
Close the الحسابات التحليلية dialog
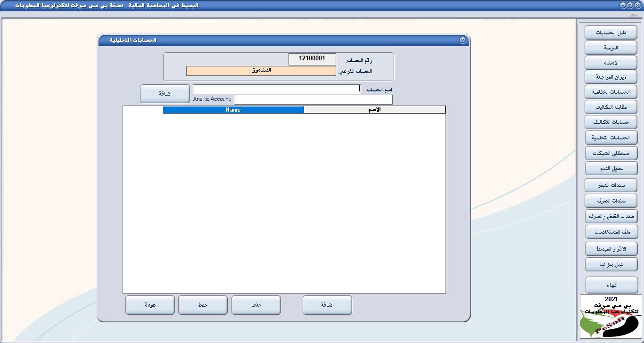coord(462,41)
